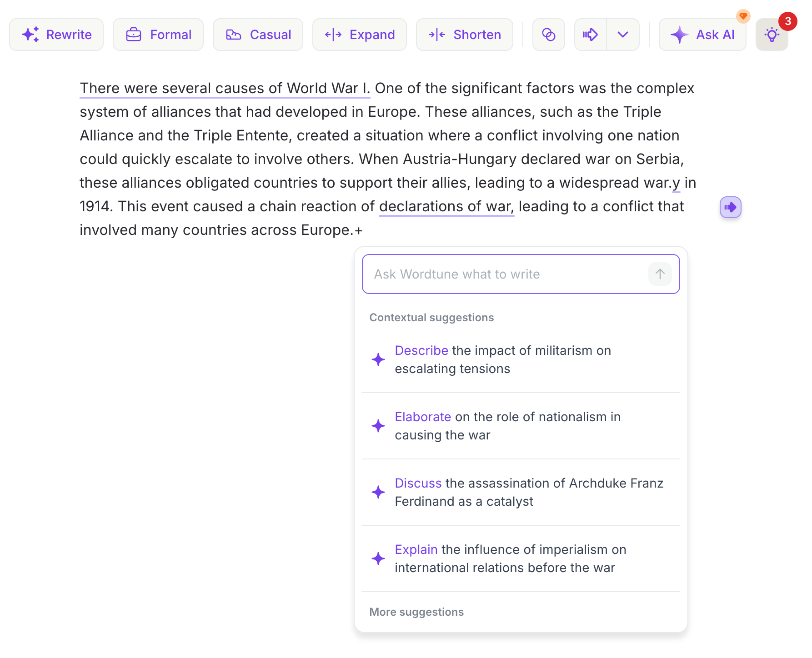The image size is (812, 658).
Task: Choose Discuss the assassination of Archduke Franz Ferdinand
Action: point(521,492)
